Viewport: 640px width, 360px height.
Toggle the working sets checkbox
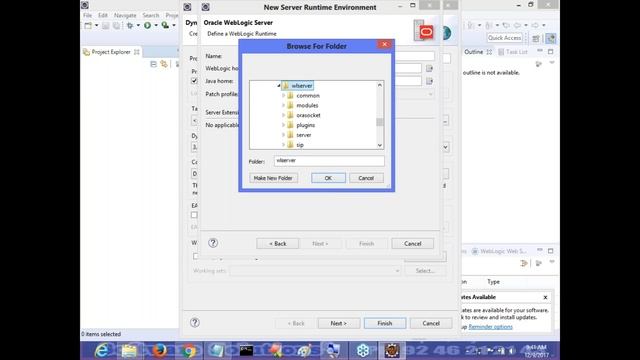tap(196, 256)
